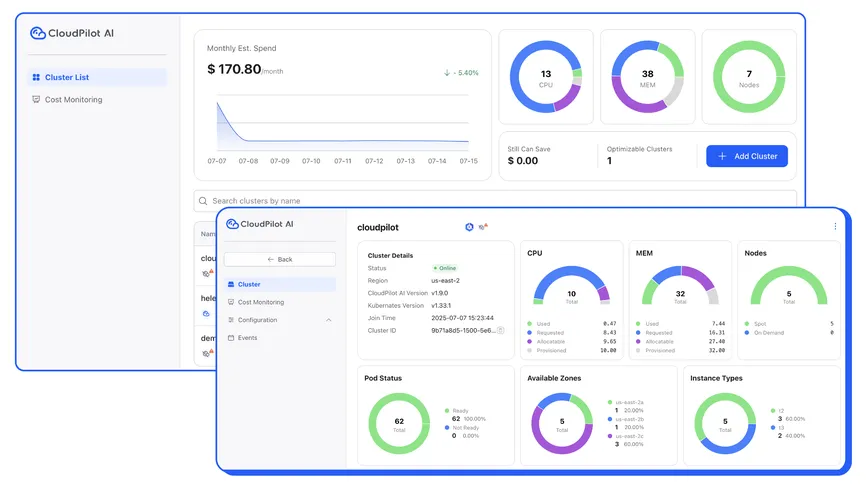Click Cost Monitoring icon in front sidebar
The height and width of the screenshot is (489, 866).
tap(231, 302)
